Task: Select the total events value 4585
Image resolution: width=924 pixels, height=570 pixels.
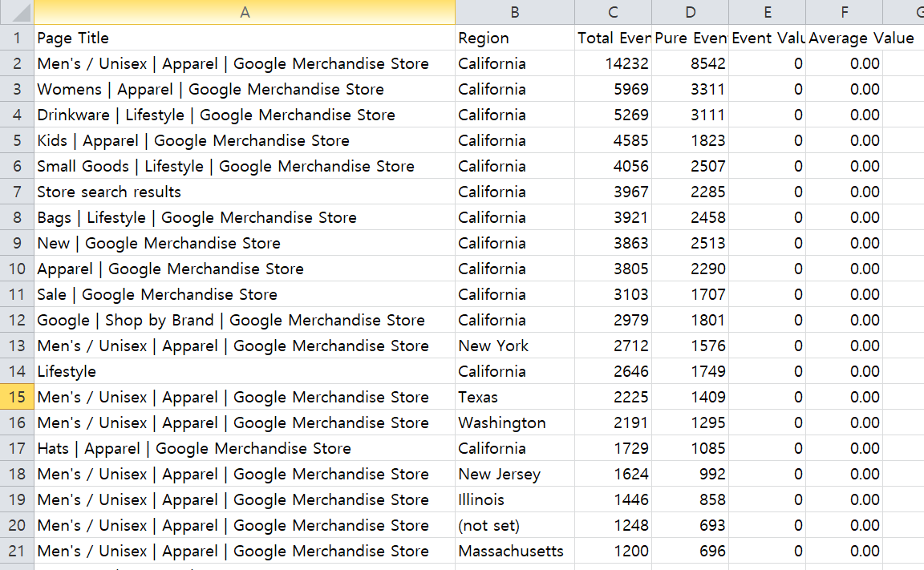Action: click(x=613, y=141)
